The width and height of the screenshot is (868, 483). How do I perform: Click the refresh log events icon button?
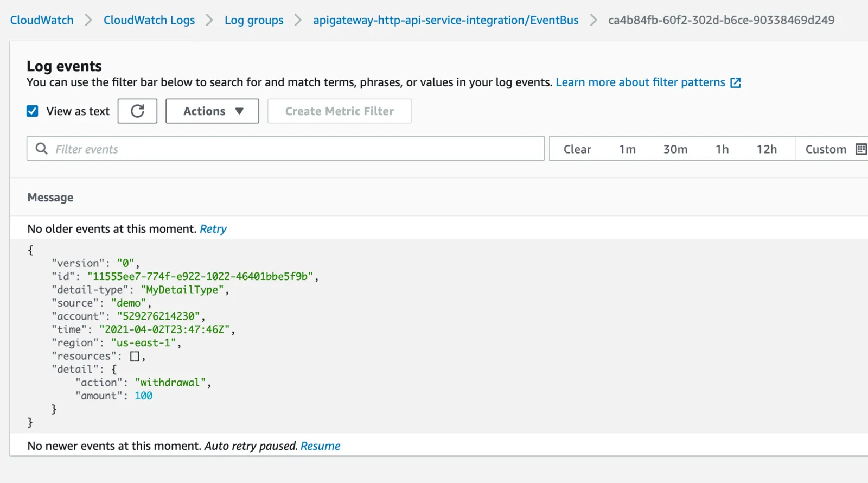[x=137, y=111]
